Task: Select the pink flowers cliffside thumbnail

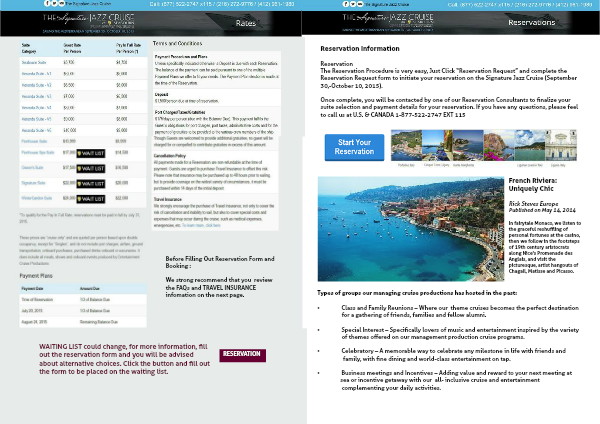Action: (499, 145)
